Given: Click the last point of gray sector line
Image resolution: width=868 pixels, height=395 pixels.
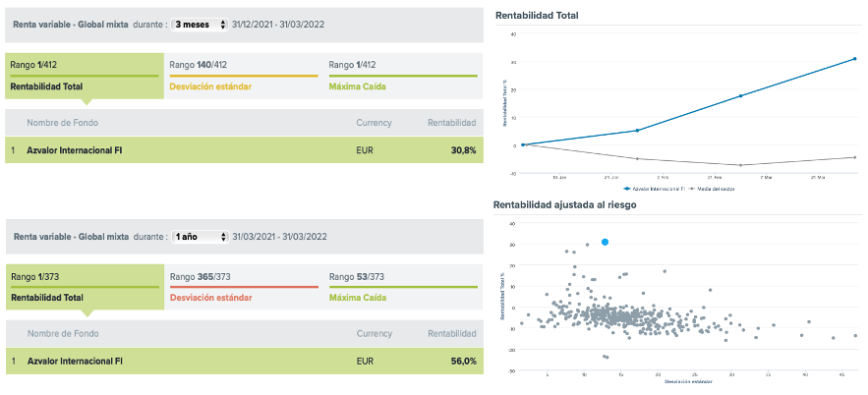Looking at the screenshot, I should tap(855, 157).
